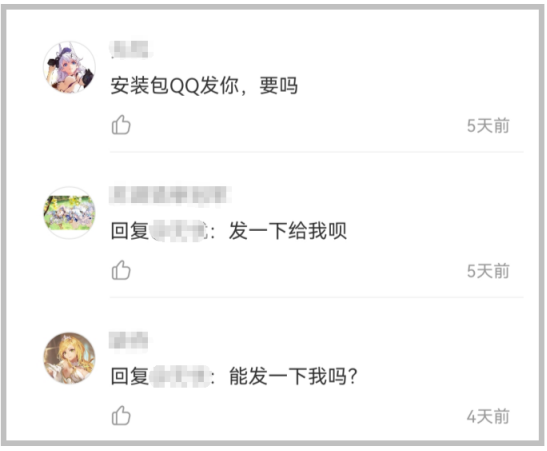This screenshot has height=451, width=547.
Task: Click '回复' label in the second comment
Action: (x=130, y=231)
